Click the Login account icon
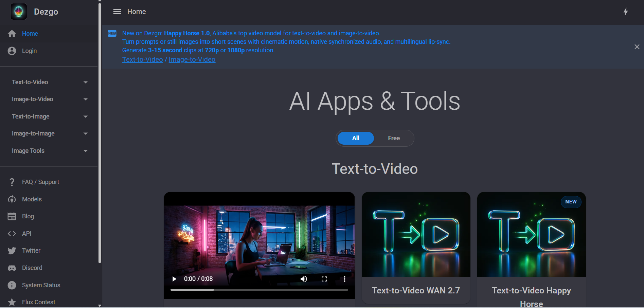The width and height of the screenshot is (644, 308). pyautogui.click(x=12, y=51)
